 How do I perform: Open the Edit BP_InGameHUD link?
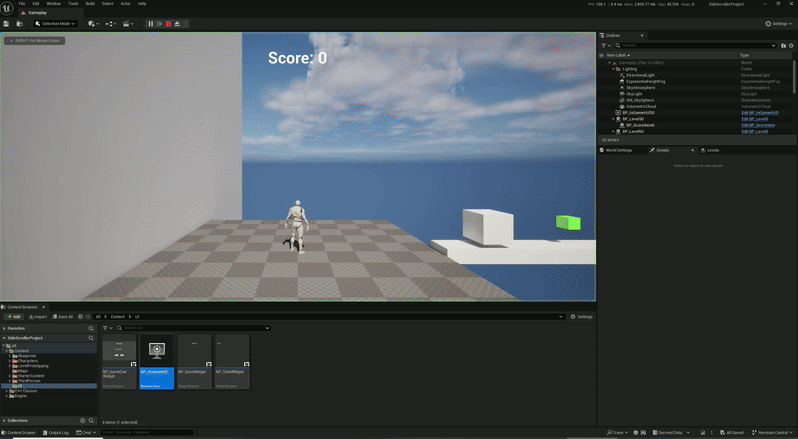(760, 113)
